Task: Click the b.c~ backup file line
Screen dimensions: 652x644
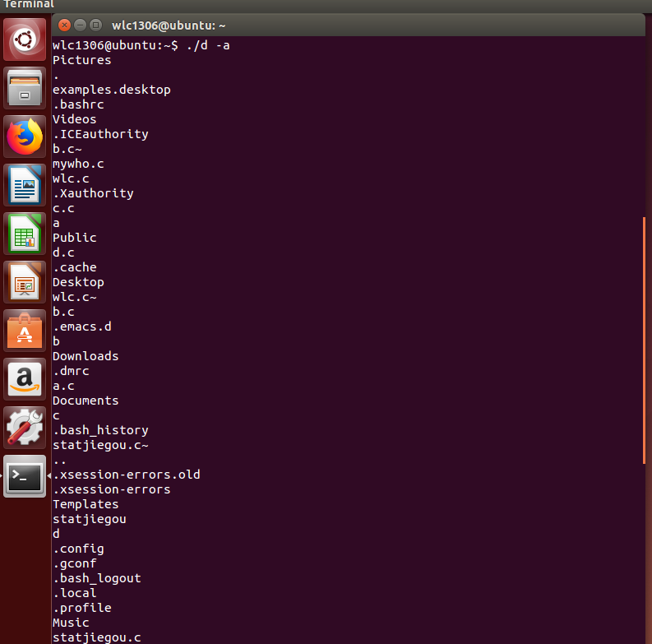Action: 67,149
